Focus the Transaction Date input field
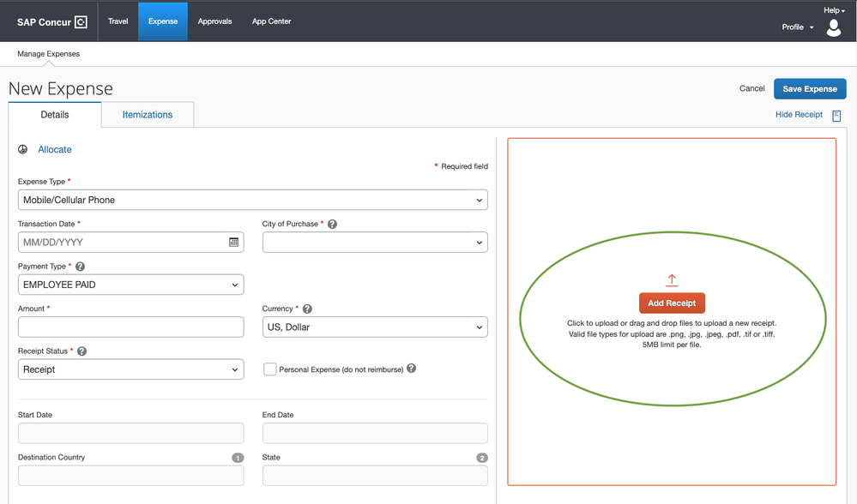Image resolution: width=857 pixels, height=504 pixels. (x=130, y=243)
